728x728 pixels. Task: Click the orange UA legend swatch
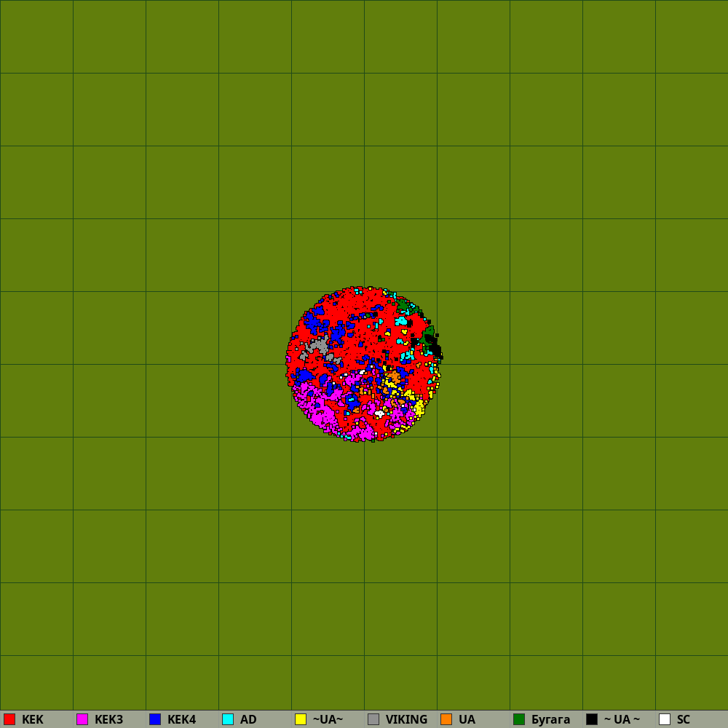pyautogui.click(x=446, y=719)
